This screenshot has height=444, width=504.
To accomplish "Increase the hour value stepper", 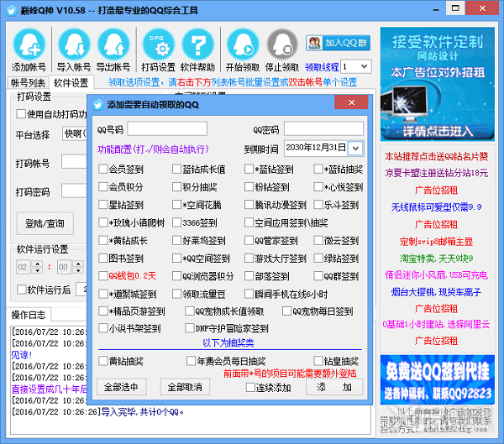I will click(38, 264).
